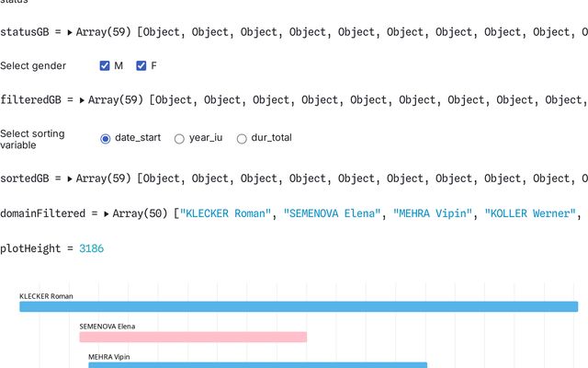Click SEMENOVA Elena's pink timeline bar
The height and width of the screenshot is (368, 588).
(193, 337)
